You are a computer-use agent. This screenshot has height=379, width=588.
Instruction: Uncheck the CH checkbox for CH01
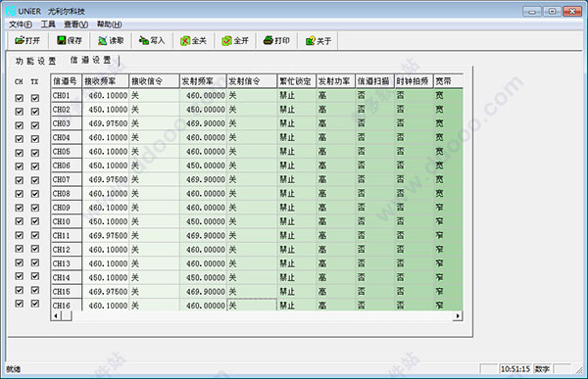[20, 98]
